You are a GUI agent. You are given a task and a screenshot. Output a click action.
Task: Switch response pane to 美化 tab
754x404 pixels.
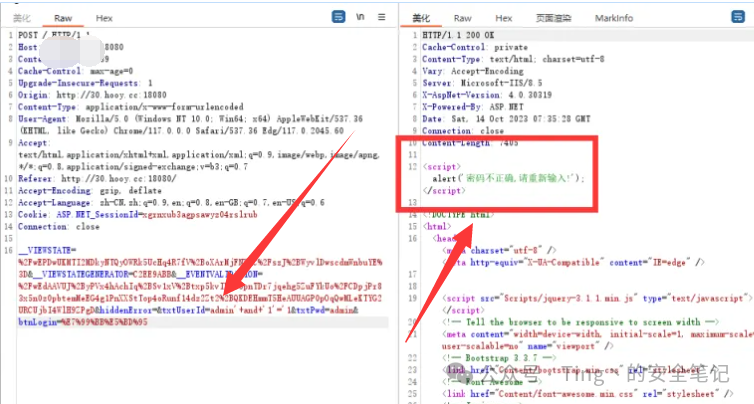[x=421, y=18]
